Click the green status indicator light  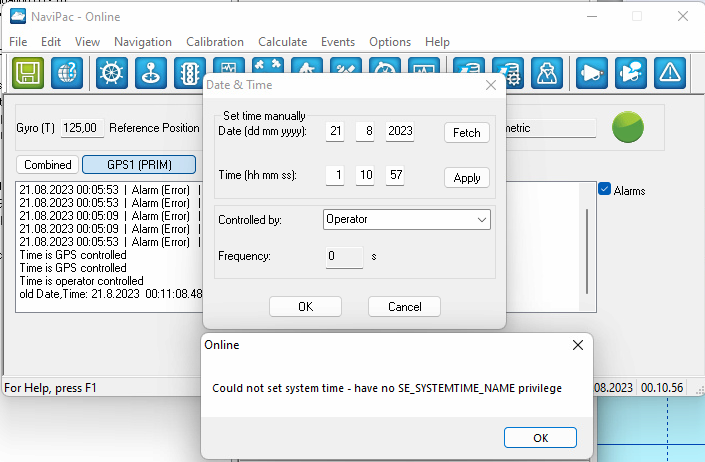pyautogui.click(x=628, y=127)
